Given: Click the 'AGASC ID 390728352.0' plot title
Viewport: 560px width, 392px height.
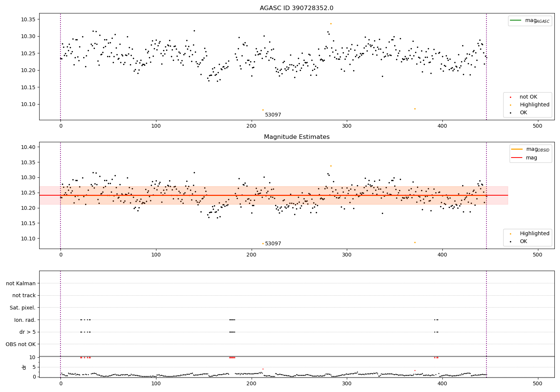Looking at the screenshot, I should pos(297,8).
